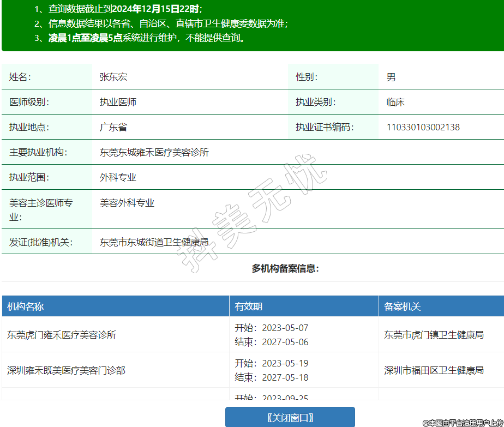This screenshot has height=427, width=504.
Task: Select the 东莞虎门雍禾医疗美容诊所 table row
Action: point(62,335)
